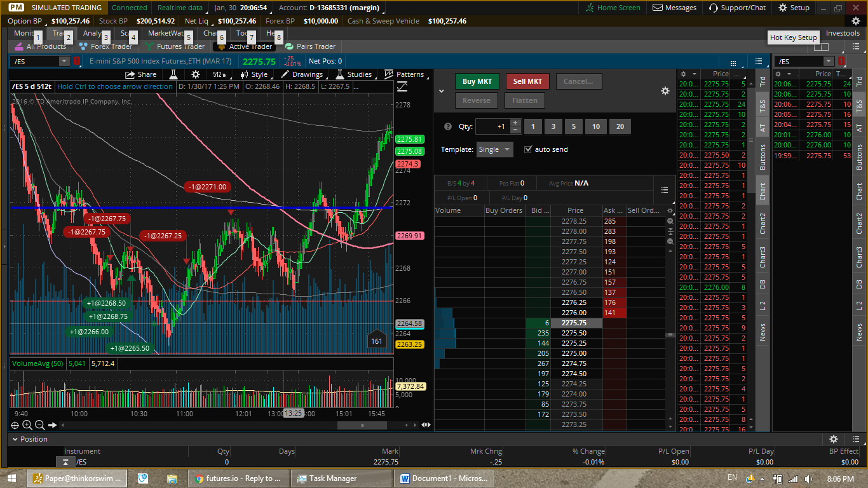Open the price ladder column settings gear
Screen dimensions: 868x488
click(670, 210)
